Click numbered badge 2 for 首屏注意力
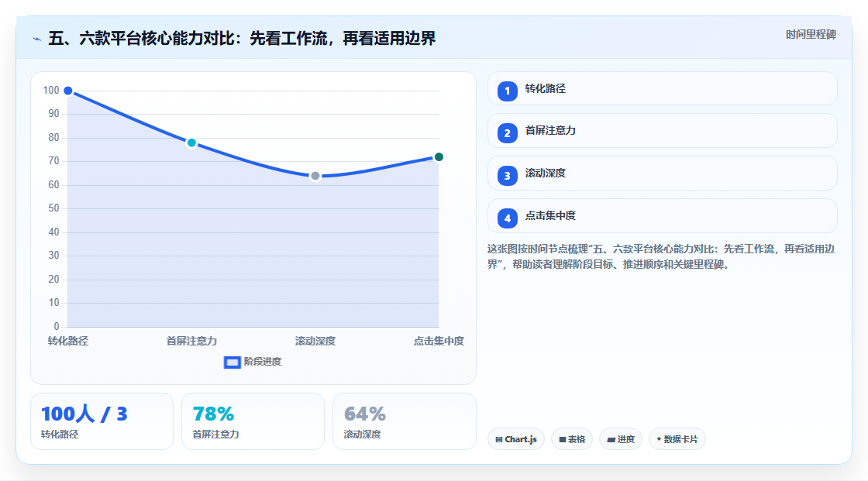Viewport: 868px width, 481px height. point(507,133)
